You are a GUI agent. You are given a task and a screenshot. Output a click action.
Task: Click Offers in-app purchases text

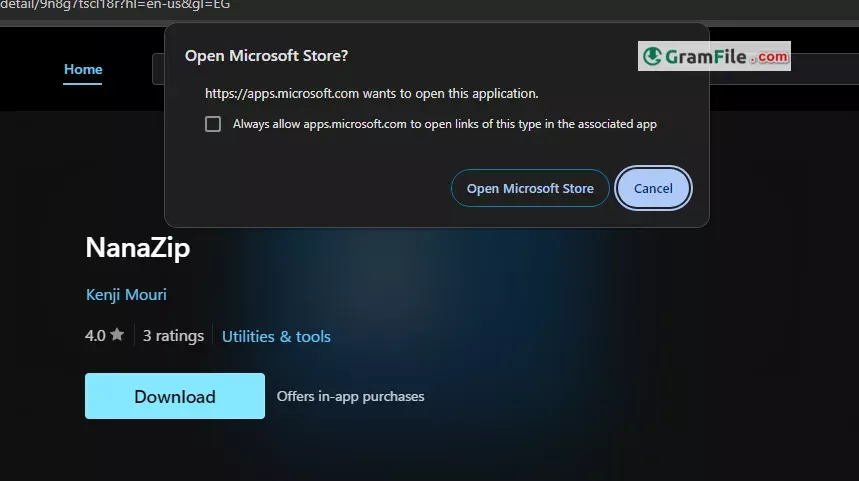351,396
